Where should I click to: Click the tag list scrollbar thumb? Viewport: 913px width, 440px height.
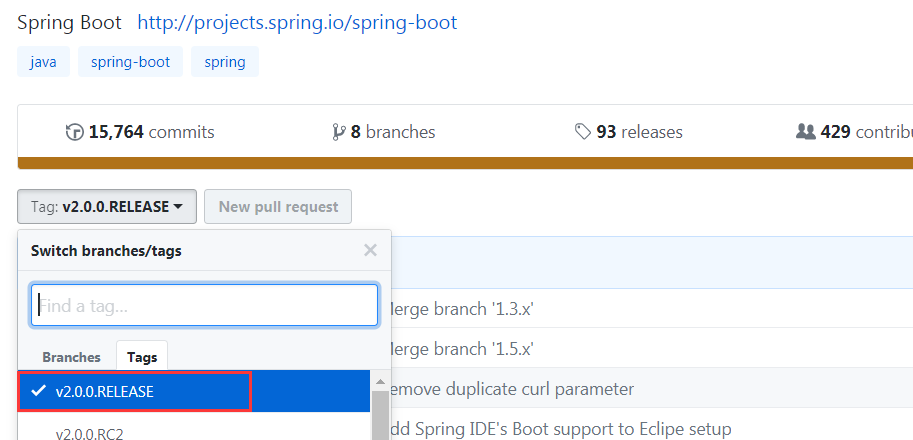(x=380, y=416)
